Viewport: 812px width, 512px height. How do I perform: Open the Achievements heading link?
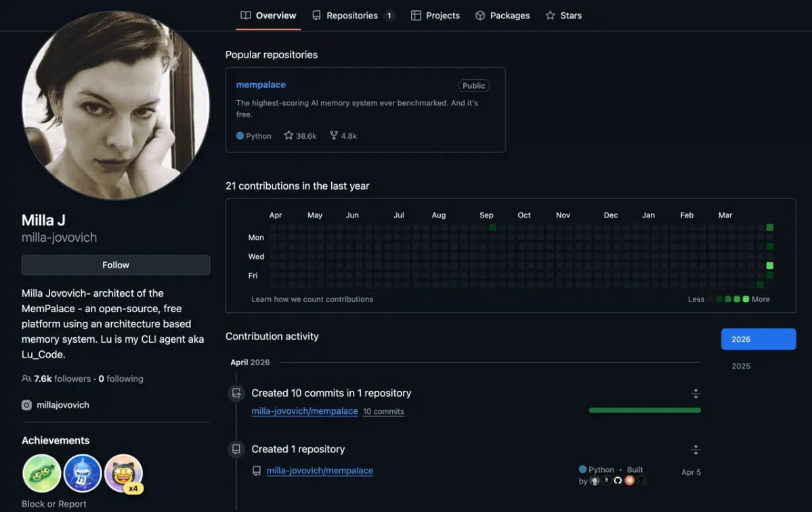tap(56, 441)
